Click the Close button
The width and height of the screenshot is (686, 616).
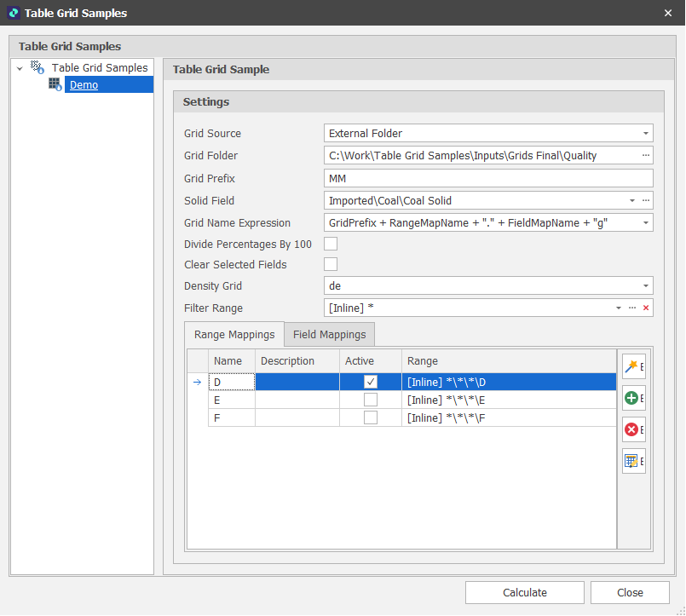click(x=630, y=593)
